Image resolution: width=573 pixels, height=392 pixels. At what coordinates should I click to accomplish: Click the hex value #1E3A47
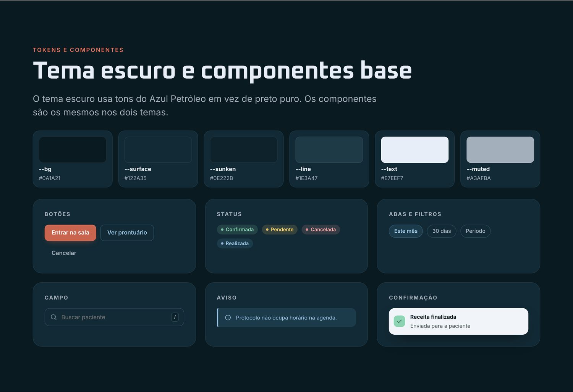pos(307,178)
